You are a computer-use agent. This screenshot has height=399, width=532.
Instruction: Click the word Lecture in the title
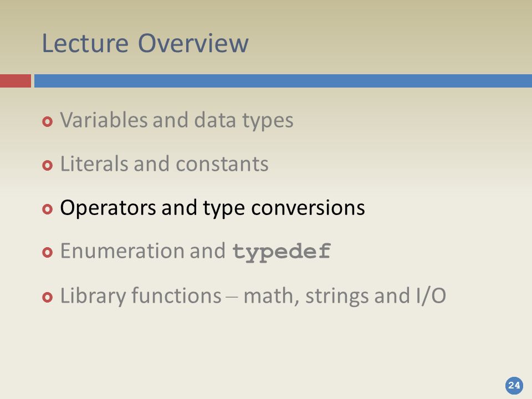85,43
